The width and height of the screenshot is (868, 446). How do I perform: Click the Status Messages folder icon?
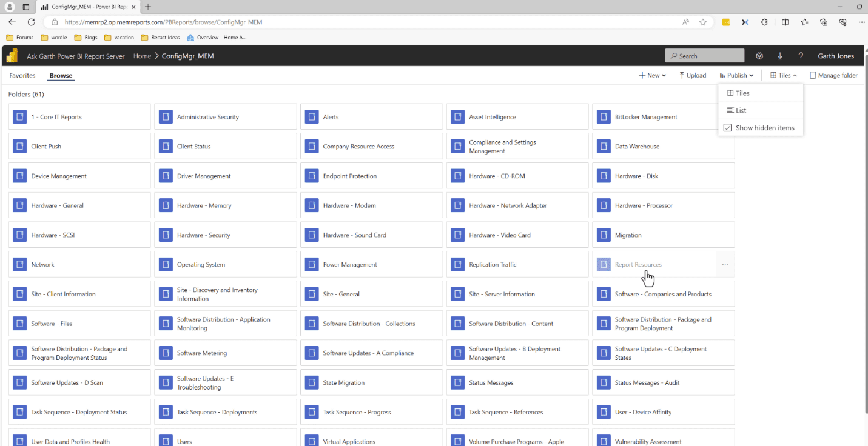[458, 383]
